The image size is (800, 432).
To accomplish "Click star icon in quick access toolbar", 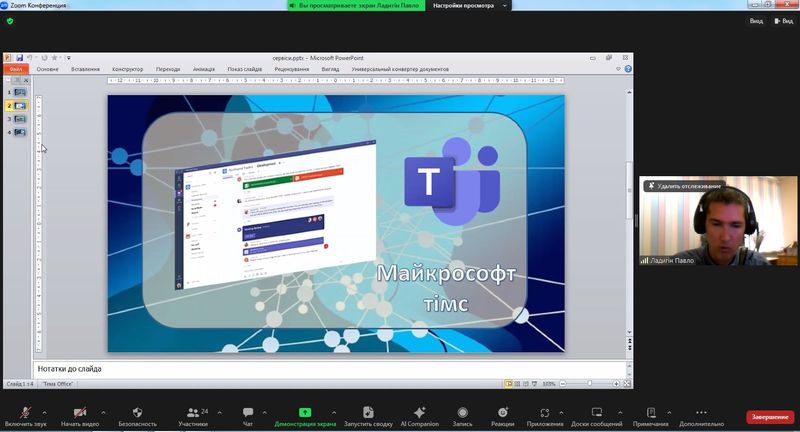I will click(55, 58).
